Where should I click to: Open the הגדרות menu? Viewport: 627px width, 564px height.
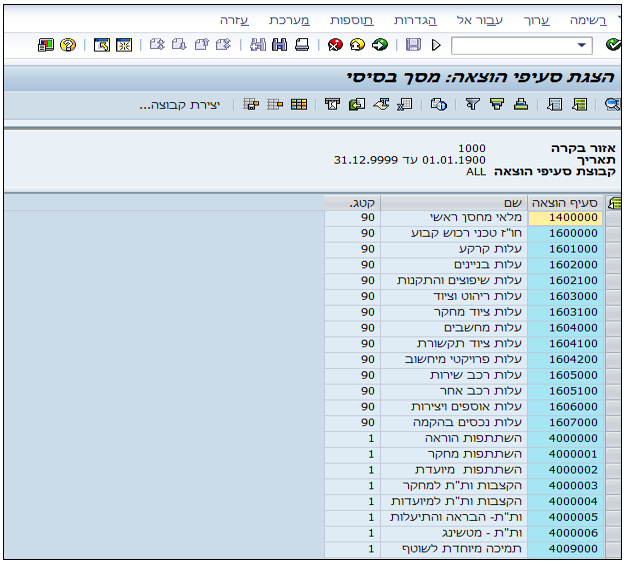415,20
